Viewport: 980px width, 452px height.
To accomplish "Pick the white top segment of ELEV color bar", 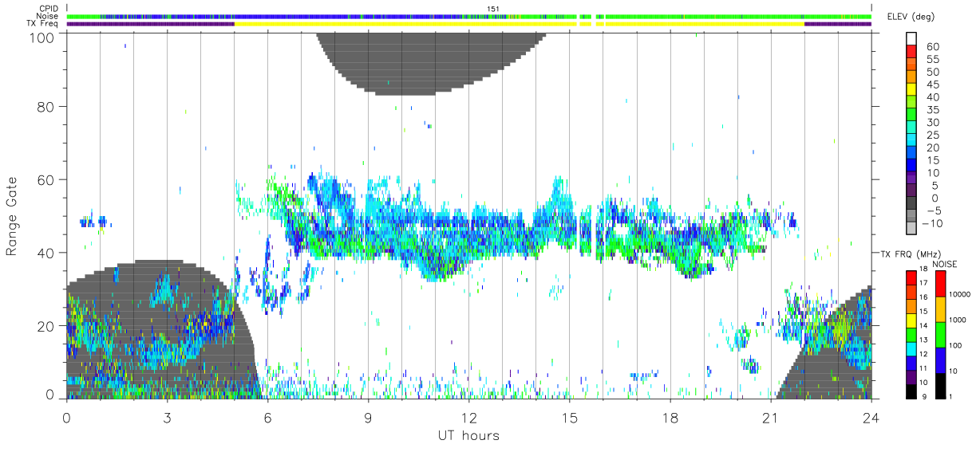I will 911,39.
